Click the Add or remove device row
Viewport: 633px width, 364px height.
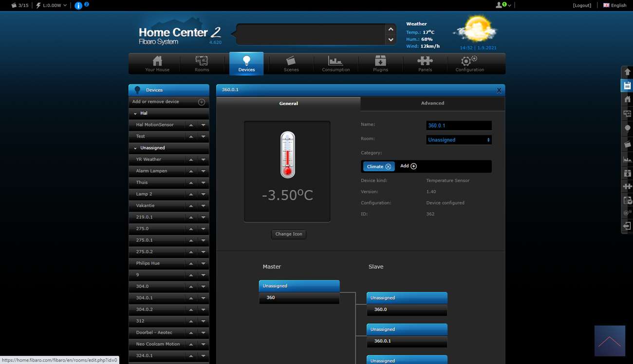pos(168,102)
